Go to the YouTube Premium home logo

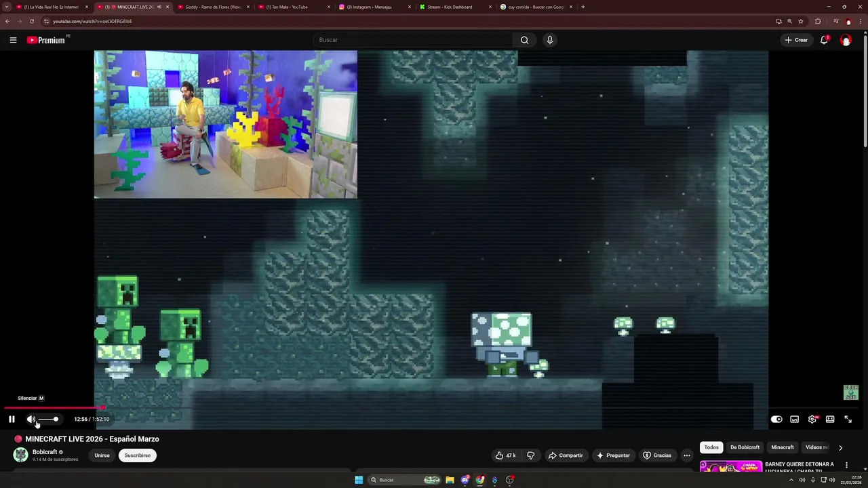click(47, 40)
